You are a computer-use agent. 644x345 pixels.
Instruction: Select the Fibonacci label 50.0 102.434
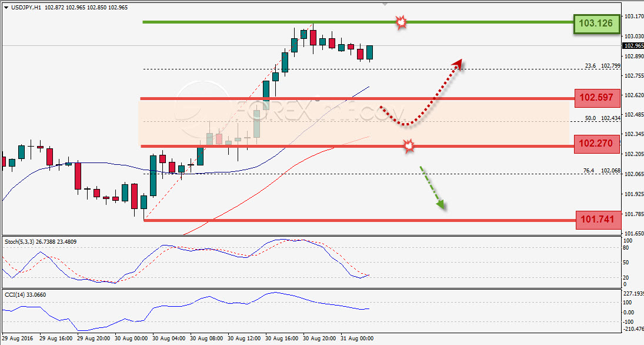602,118
